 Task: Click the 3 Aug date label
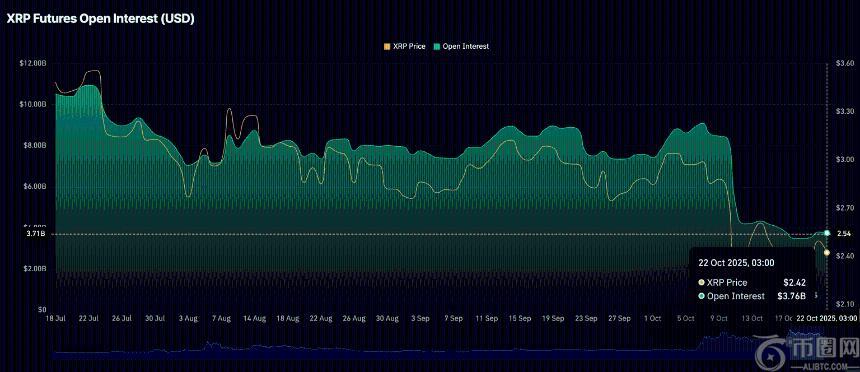point(188,318)
